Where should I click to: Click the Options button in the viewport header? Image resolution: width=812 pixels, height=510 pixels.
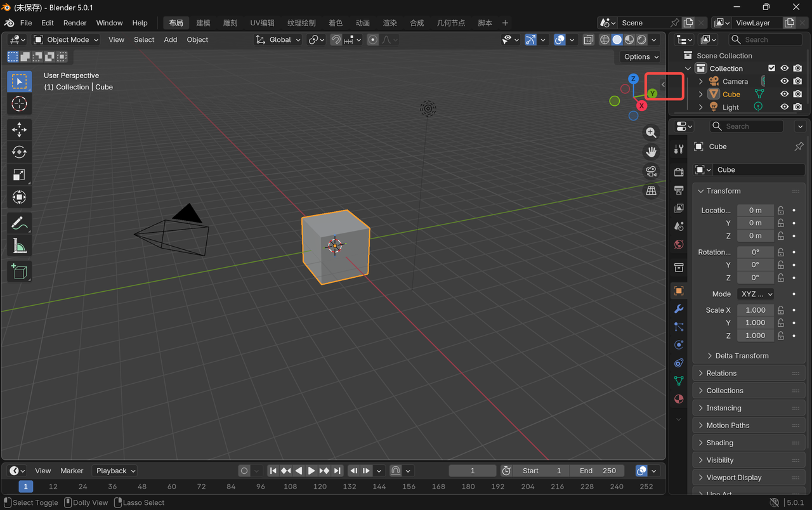[639, 56]
